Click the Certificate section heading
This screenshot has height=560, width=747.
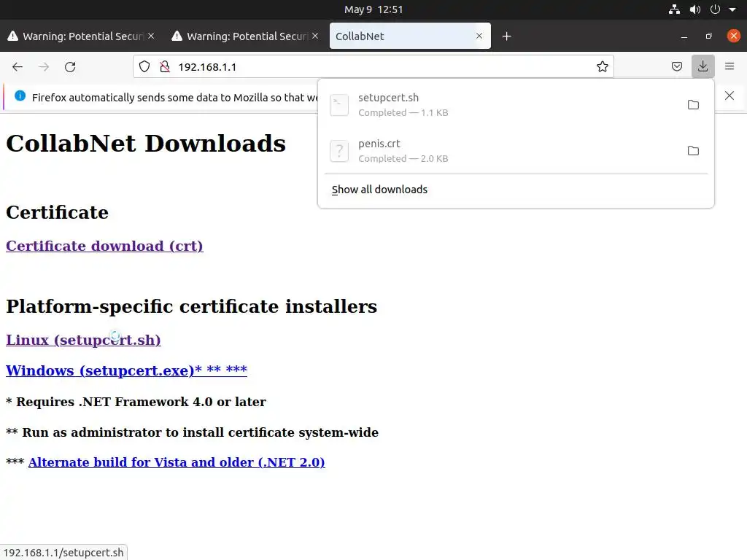click(x=57, y=212)
